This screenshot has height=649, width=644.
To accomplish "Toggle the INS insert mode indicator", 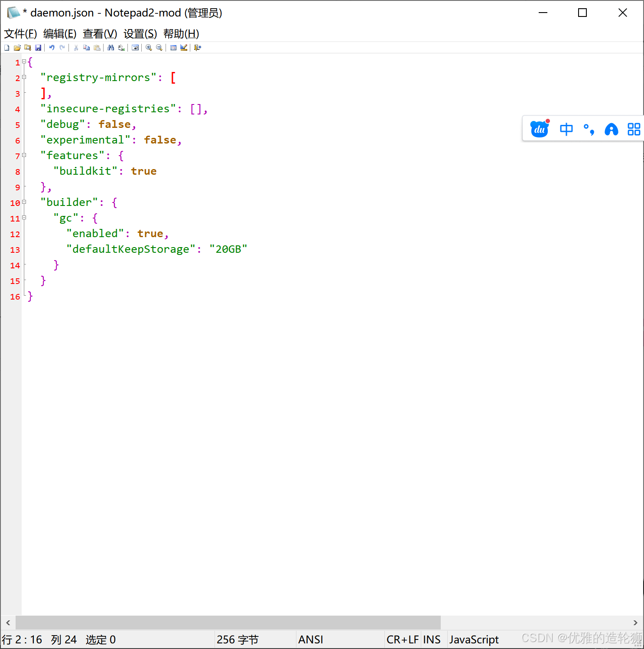I will tap(432, 639).
